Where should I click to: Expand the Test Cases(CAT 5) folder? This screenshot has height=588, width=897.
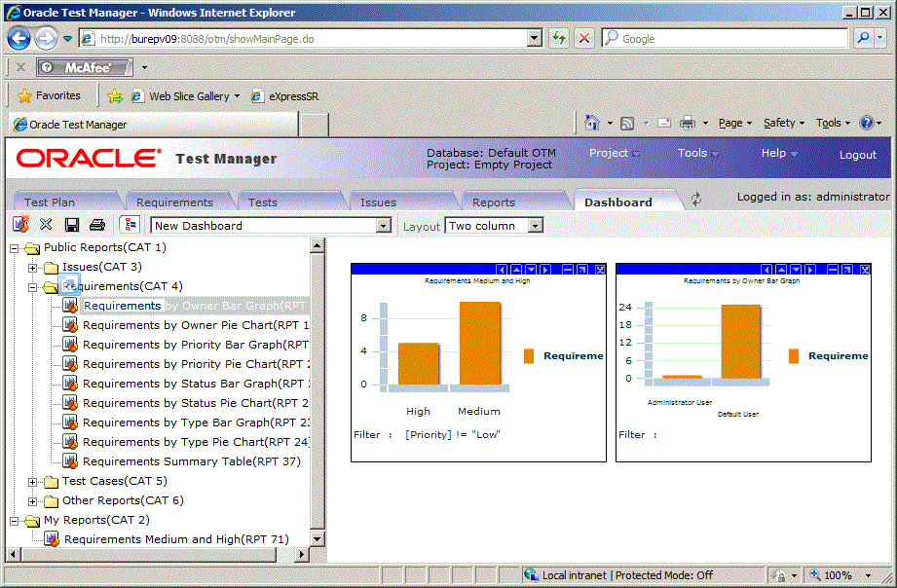pyautogui.click(x=32, y=482)
